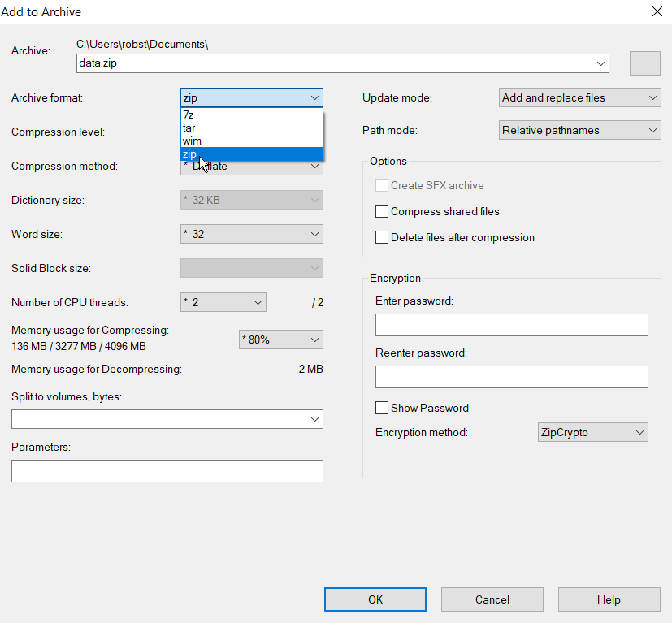
Task: Expand the Word size dropdown
Action: (252, 234)
